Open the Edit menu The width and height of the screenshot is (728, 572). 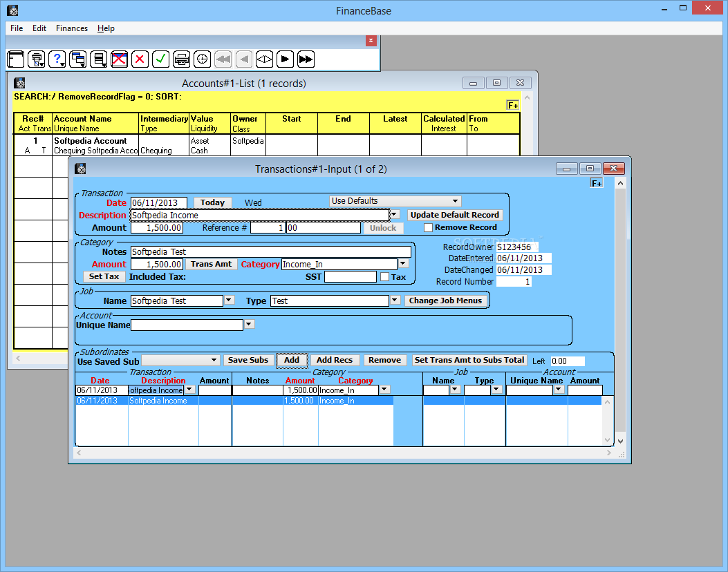39,28
